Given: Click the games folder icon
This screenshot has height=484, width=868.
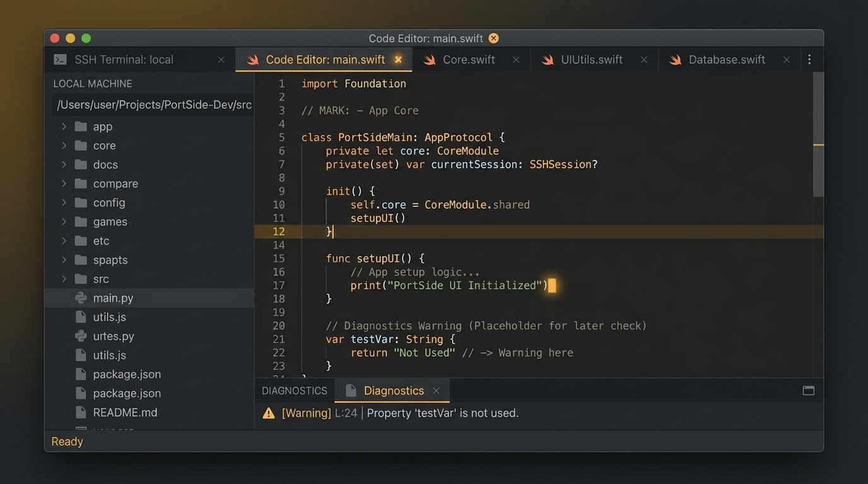Looking at the screenshot, I should coord(81,222).
